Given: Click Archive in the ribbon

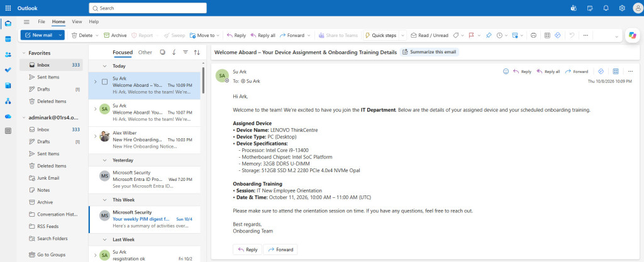Looking at the screenshot, I should tap(115, 35).
